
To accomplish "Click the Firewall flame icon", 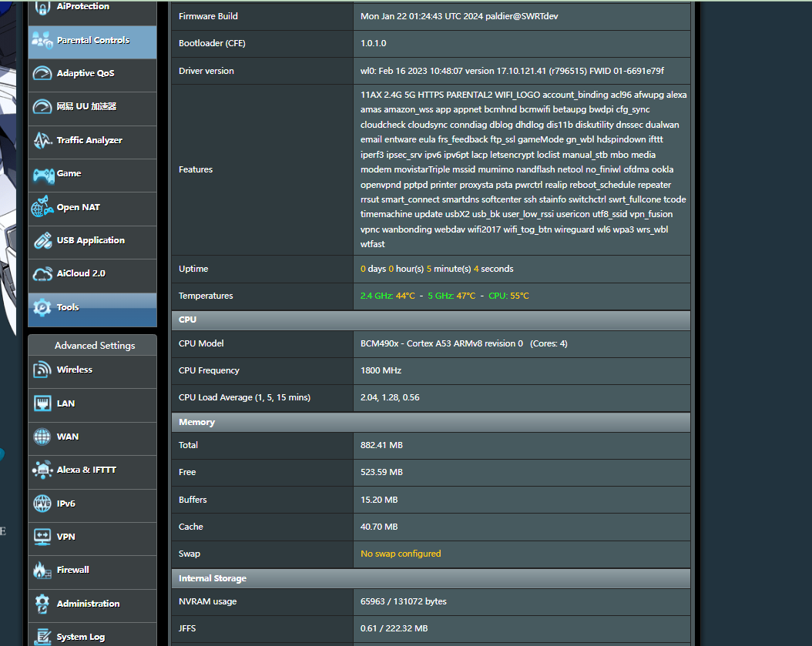I will [42, 571].
